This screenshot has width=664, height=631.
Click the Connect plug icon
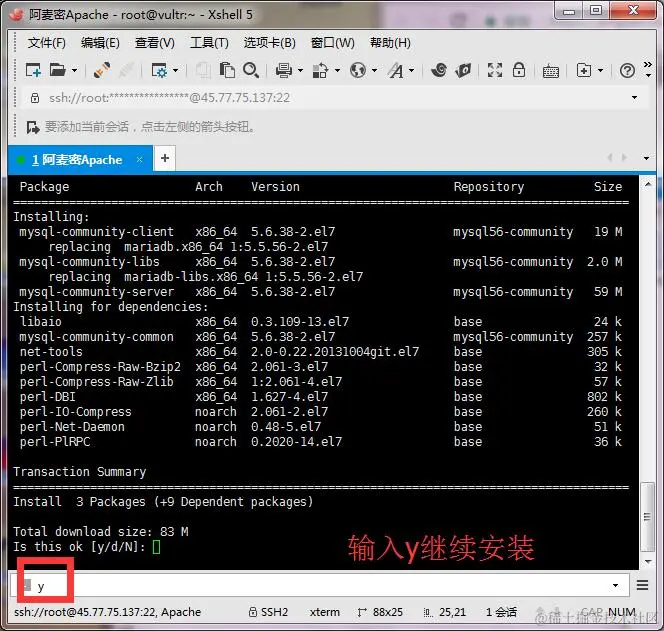tap(102, 70)
